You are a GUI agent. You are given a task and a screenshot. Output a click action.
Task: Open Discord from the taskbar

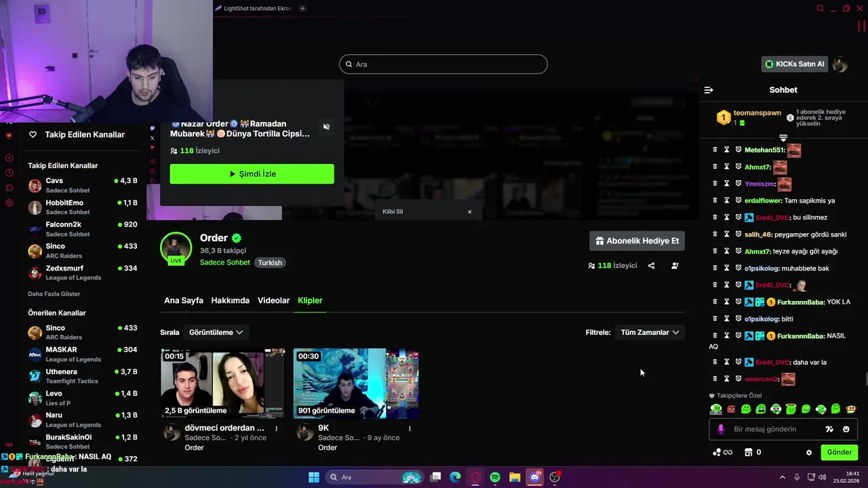[x=534, y=477]
